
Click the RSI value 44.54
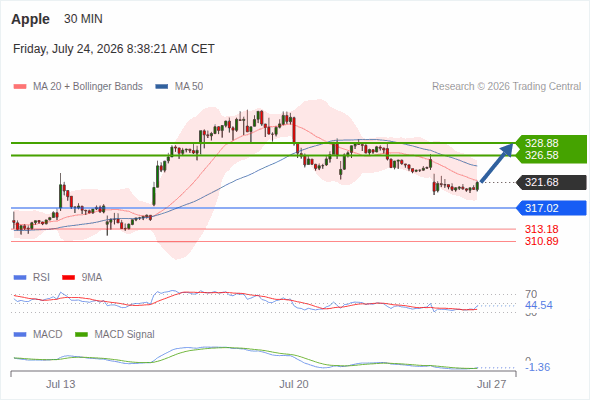coord(539,305)
